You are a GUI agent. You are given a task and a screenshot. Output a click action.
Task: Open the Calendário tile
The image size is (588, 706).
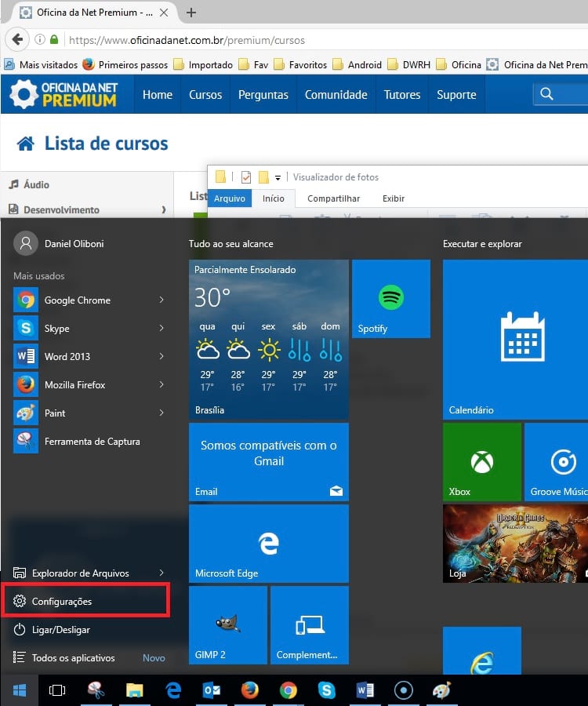[515, 340]
